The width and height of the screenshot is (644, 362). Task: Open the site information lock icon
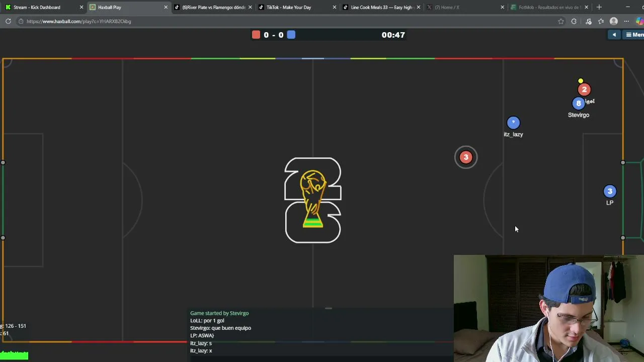pyautogui.click(x=20, y=21)
